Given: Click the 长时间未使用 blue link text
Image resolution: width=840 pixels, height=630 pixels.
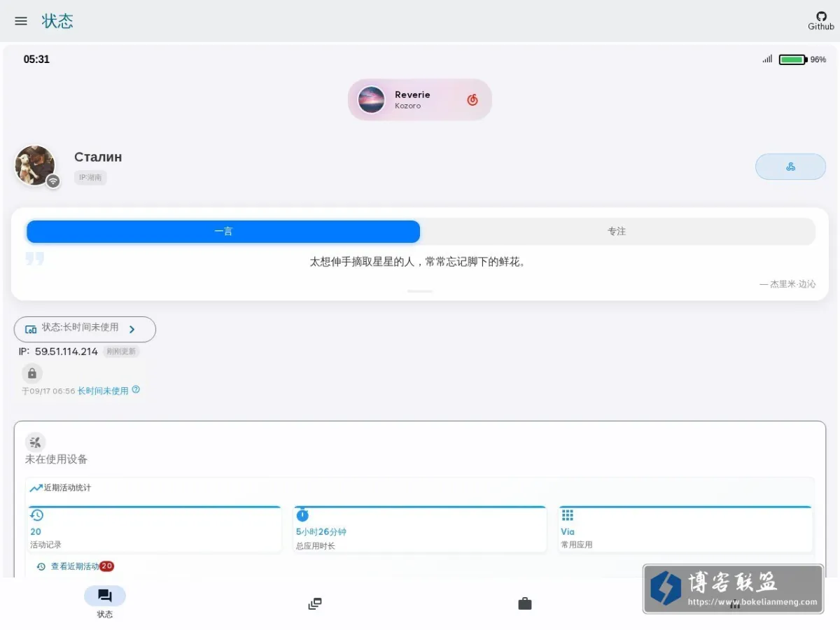Looking at the screenshot, I should [103, 391].
